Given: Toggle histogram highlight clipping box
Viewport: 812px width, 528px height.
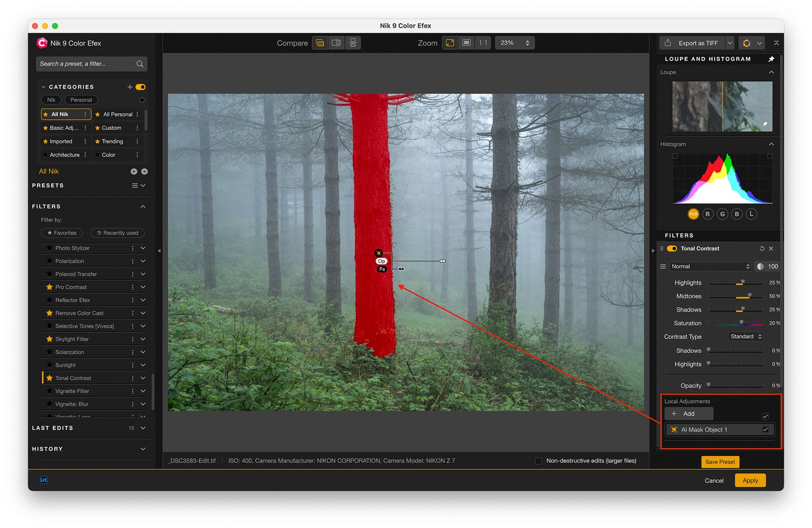Looking at the screenshot, I should (x=770, y=156).
